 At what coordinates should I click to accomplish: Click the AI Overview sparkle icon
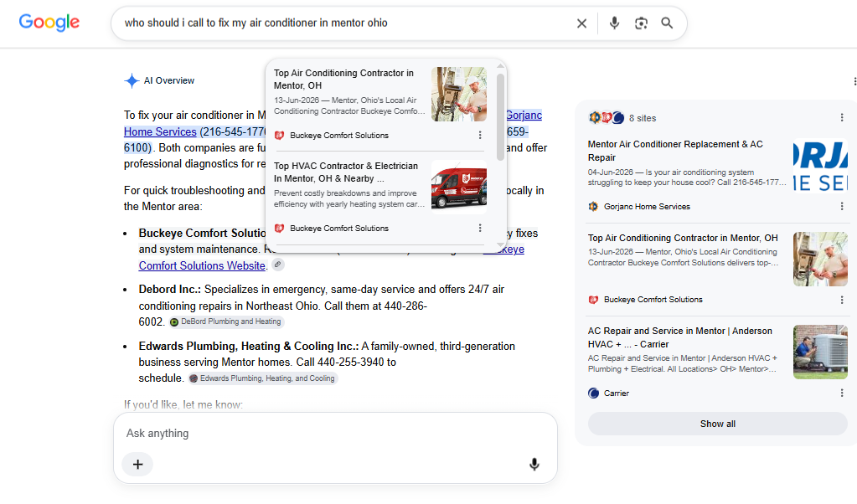pyautogui.click(x=132, y=81)
